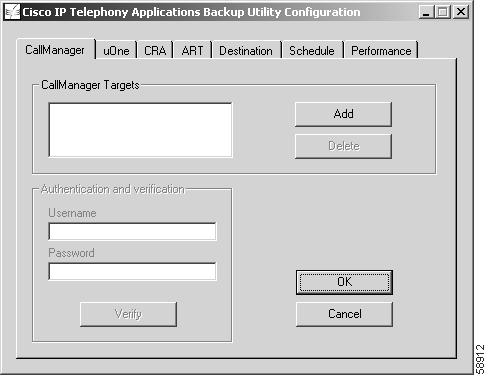Focus the Username input field
490x377 pixels.
(x=132, y=231)
